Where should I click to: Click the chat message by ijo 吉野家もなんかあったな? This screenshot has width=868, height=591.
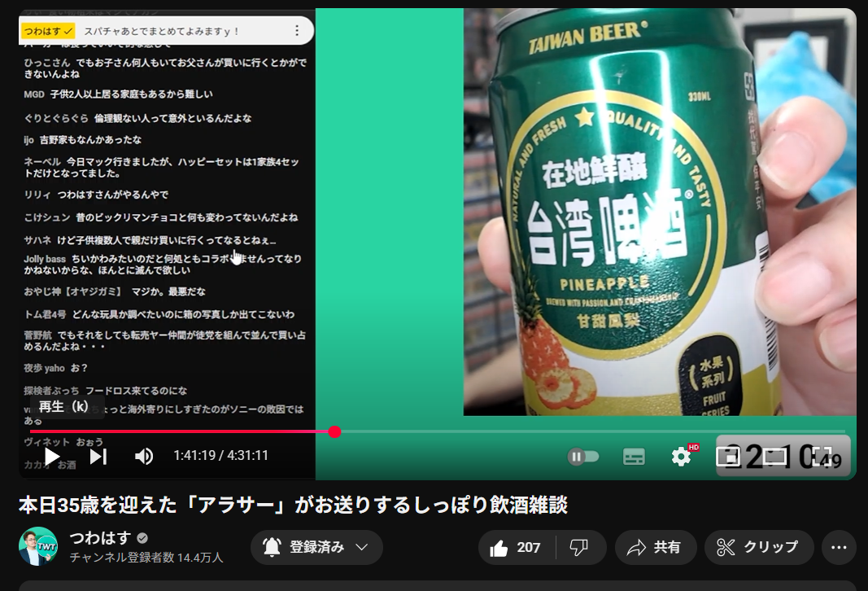pyautogui.click(x=83, y=139)
